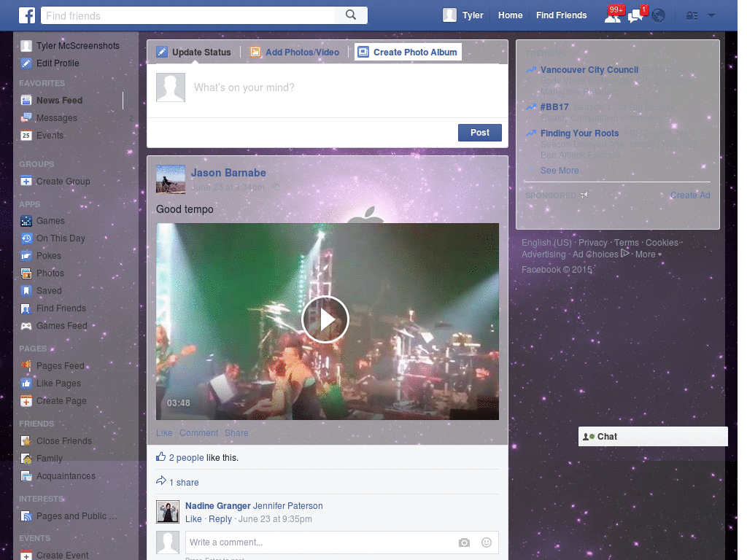747x560 pixels.
Task: Click the News Feed sidebar icon
Action: [x=26, y=101]
